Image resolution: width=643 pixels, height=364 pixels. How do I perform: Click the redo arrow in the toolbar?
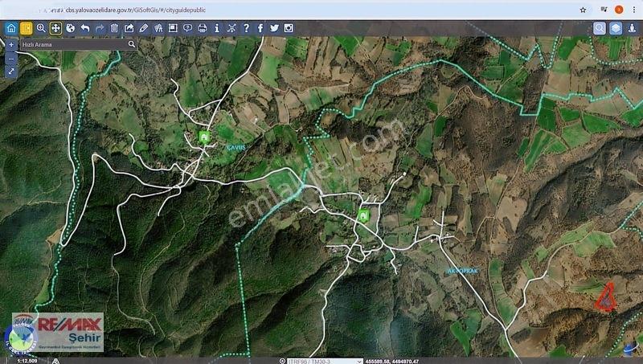pyautogui.click(x=100, y=28)
